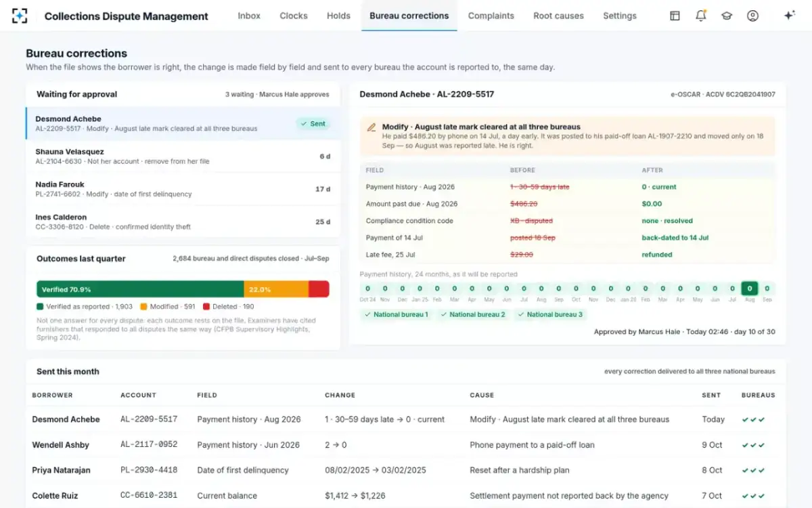Click account number PL-2930-4418
The width and height of the screenshot is (812, 508).
(149, 470)
